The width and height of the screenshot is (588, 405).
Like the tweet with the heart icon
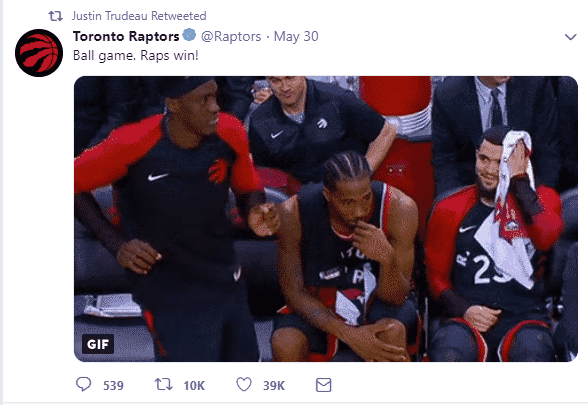[244, 384]
